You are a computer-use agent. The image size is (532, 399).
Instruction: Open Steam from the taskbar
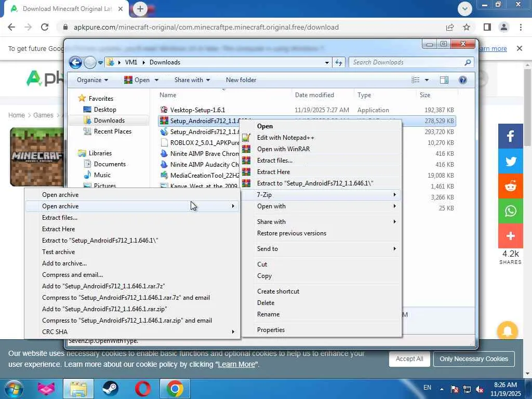pyautogui.click(x=110, y=389)
